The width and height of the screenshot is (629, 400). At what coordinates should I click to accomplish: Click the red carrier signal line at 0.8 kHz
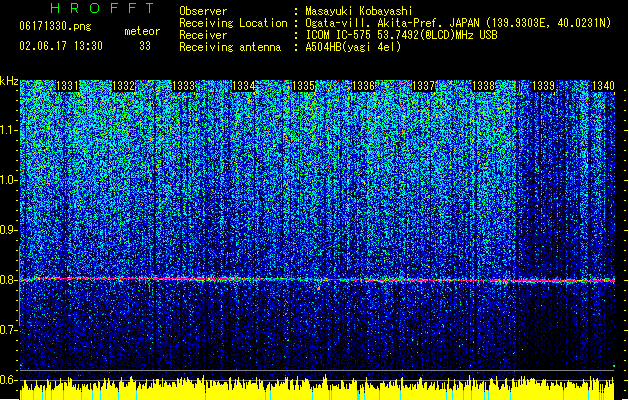pos(317,280)
